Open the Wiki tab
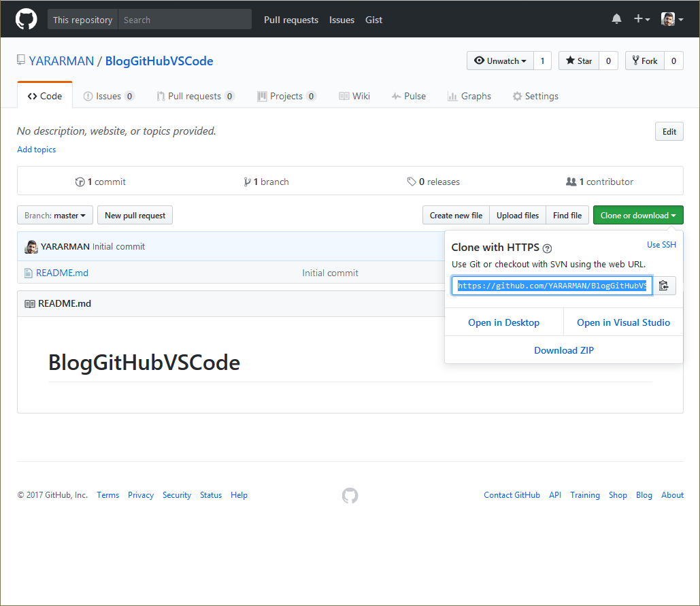The image size is (700, 606). tap(354, 96)
